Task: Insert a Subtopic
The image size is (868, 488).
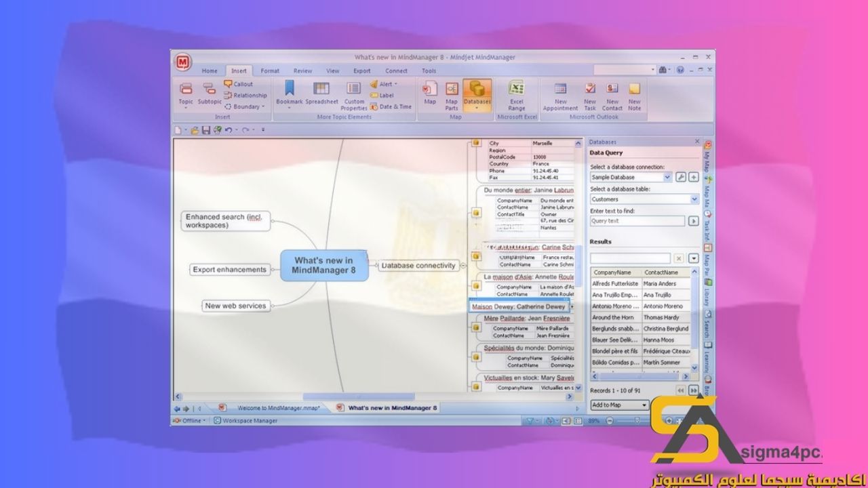Action: pyautogui.click(x=210, y=94)
